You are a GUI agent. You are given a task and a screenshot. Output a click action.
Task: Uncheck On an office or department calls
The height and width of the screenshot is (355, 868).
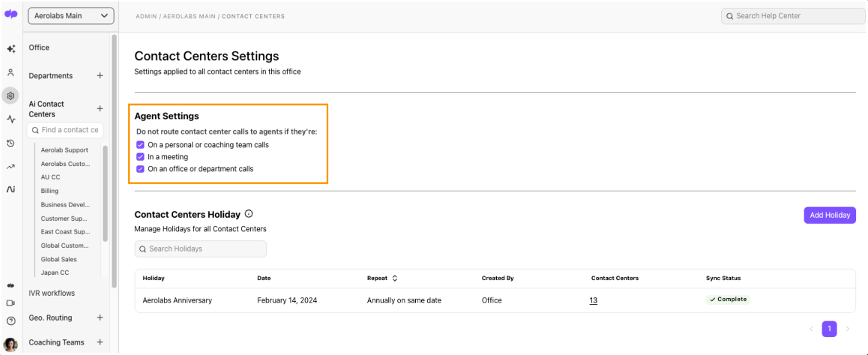point(140,169)
